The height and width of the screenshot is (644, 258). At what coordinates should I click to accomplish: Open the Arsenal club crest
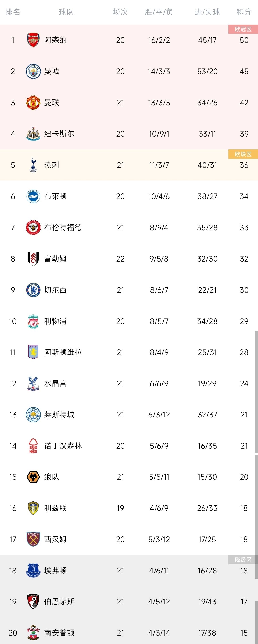pos(33,40)
